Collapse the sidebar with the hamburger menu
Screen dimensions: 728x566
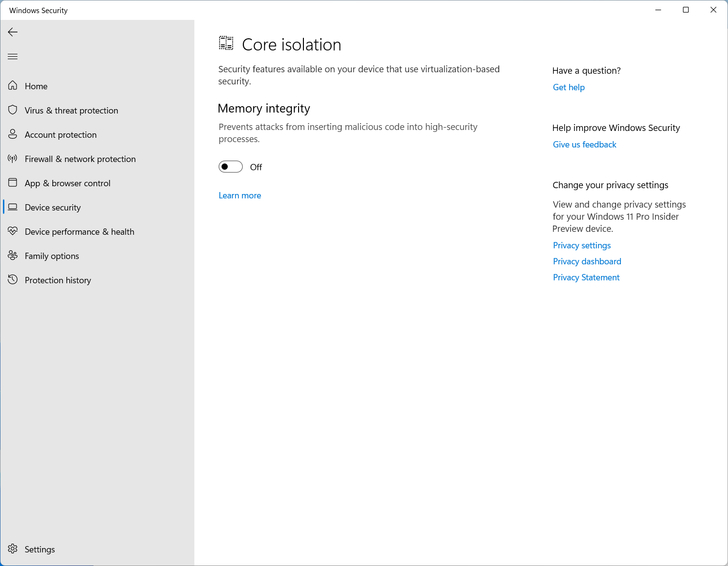pos(13,56)
